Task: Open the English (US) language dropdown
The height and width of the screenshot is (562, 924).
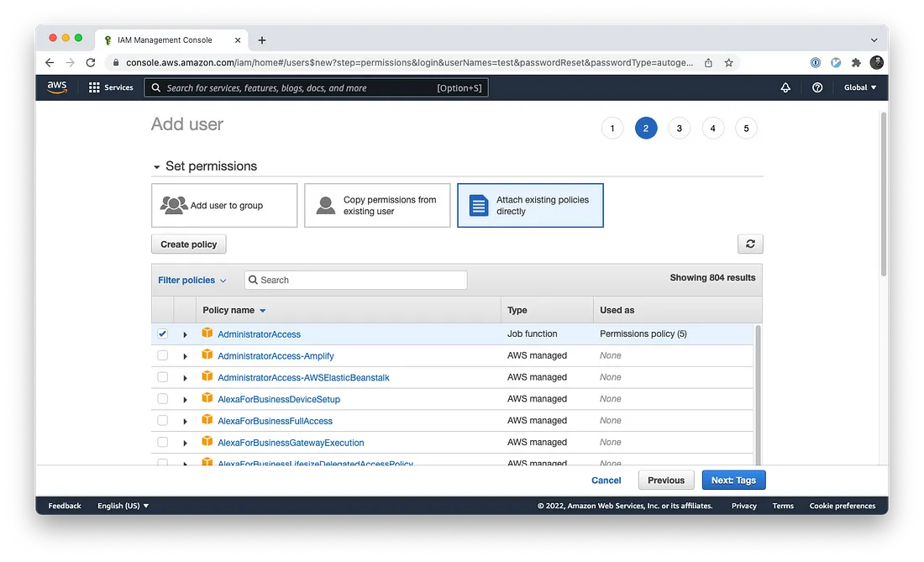Action: 123,506
